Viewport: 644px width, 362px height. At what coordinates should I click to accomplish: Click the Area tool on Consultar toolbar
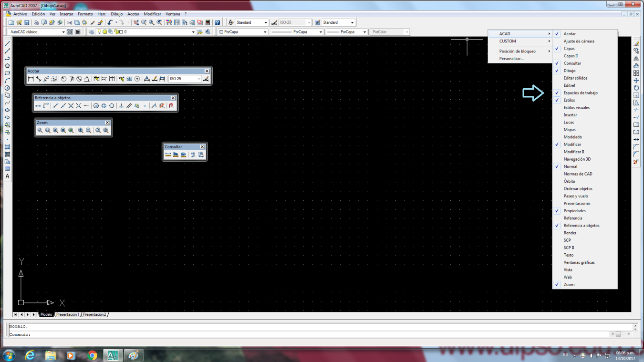coord(176,154)
